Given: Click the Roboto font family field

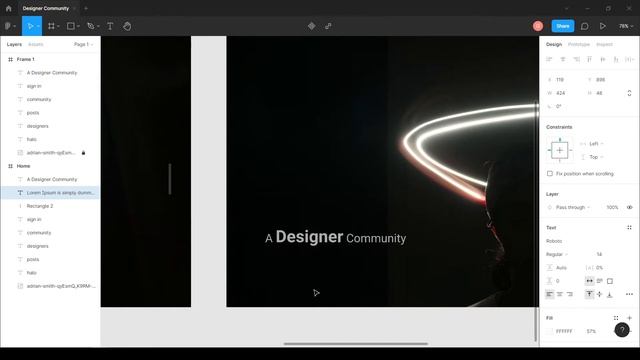Looking at the screenshot, I should pyautogui.click(x=554, y=241).
